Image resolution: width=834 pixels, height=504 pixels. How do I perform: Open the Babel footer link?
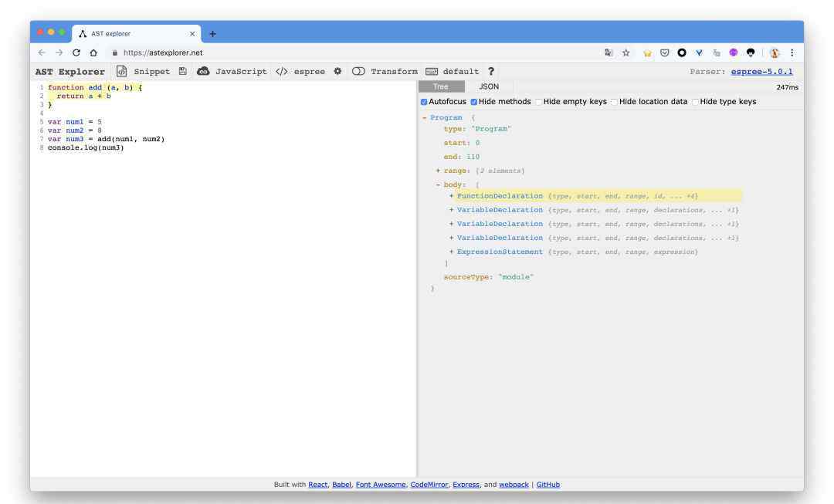click(341, 485)
